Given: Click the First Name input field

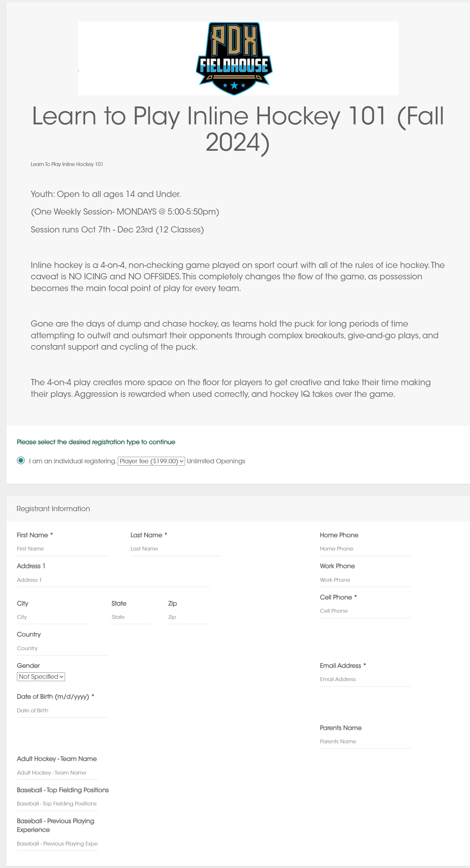Looking at the screenshot, I should click(62, 549).
